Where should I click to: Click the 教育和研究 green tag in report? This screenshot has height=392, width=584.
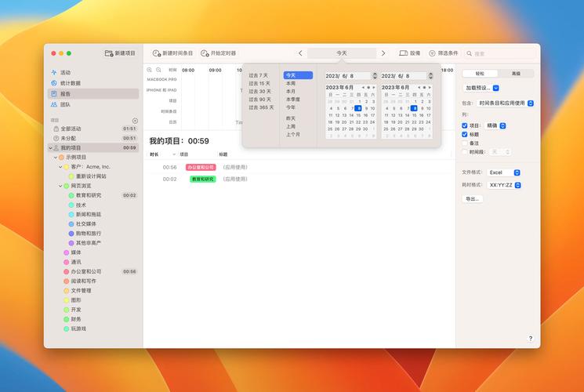[202, 180]
